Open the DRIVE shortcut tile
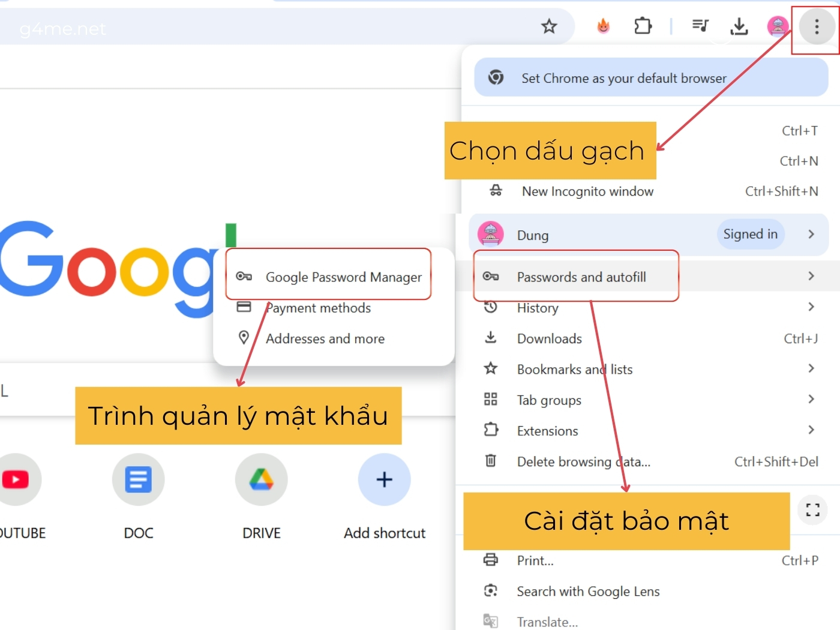Image resolution: width=840 pixels, height=630 pixels. [261, 479]
